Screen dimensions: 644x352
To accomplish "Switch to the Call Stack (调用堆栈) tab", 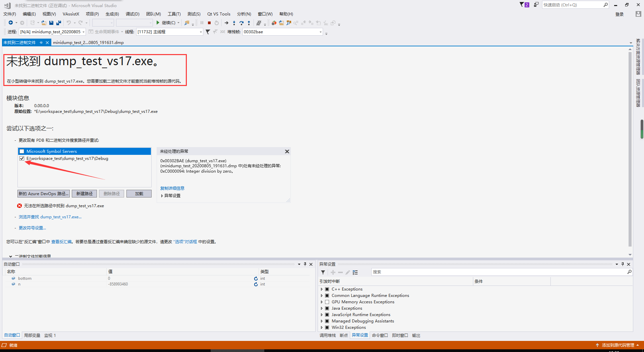I will [x=328, y=336].
